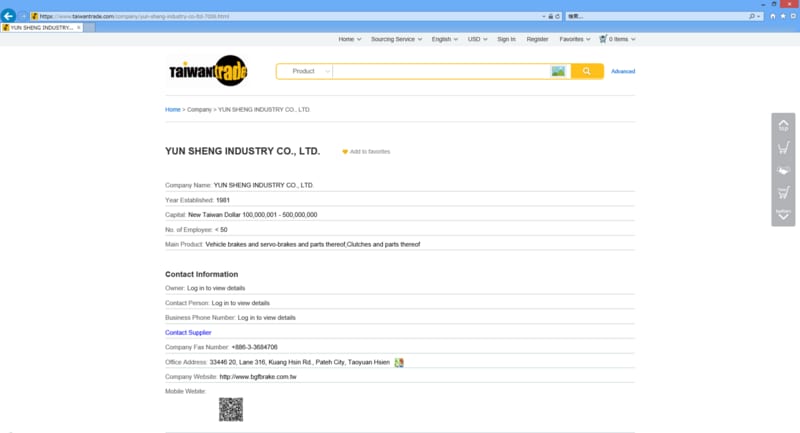
Task: Click the browser forward arrow button
Action: pos(23,16)
